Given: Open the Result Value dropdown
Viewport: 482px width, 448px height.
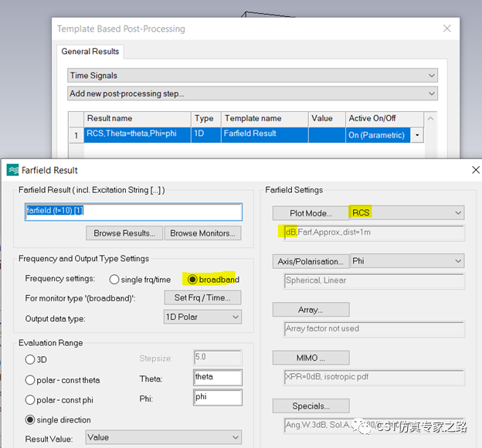Looking at the screenshot, I should [164, 437].
